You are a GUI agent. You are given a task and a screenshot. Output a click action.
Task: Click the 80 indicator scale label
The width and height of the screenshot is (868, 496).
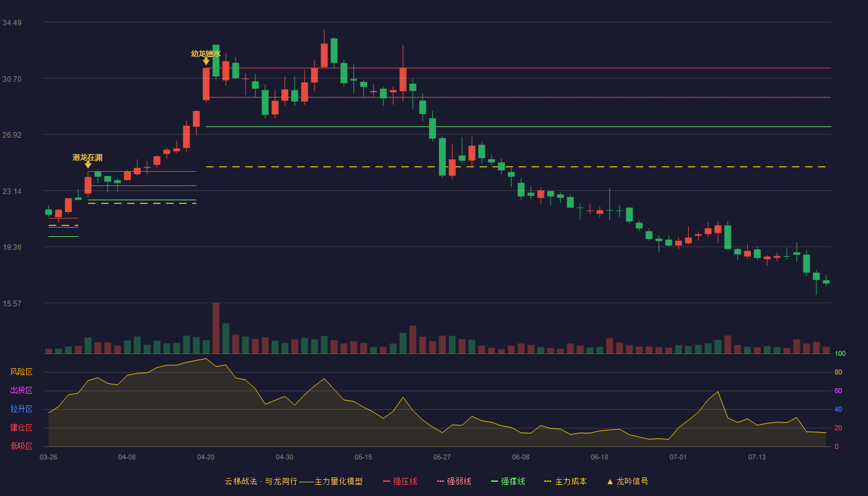coord(838,373)
